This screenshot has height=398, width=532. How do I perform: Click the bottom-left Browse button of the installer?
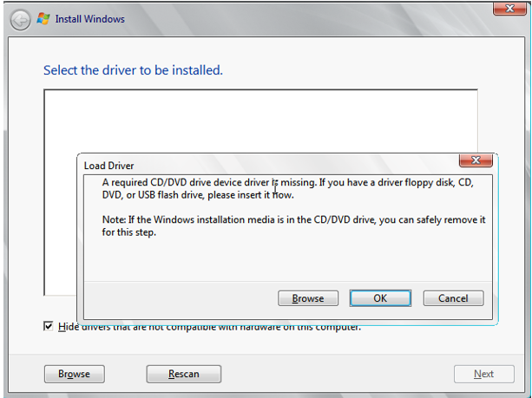click(x=74, y=374)
